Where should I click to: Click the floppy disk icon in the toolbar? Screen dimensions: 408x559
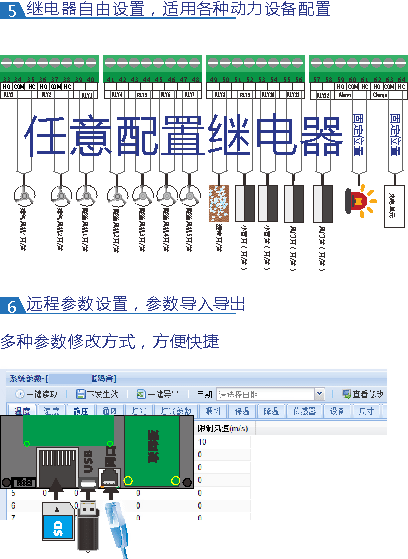click(81, 394)
